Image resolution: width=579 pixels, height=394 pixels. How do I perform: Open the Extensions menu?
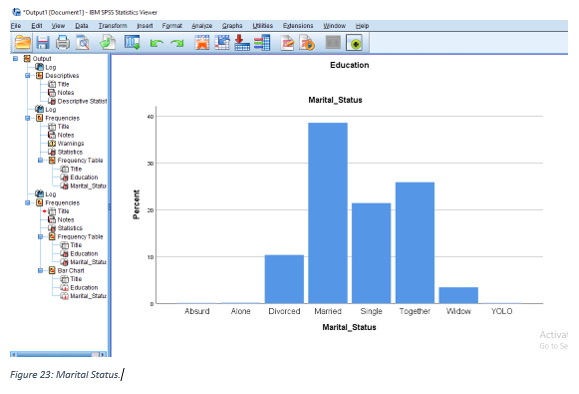298,25
